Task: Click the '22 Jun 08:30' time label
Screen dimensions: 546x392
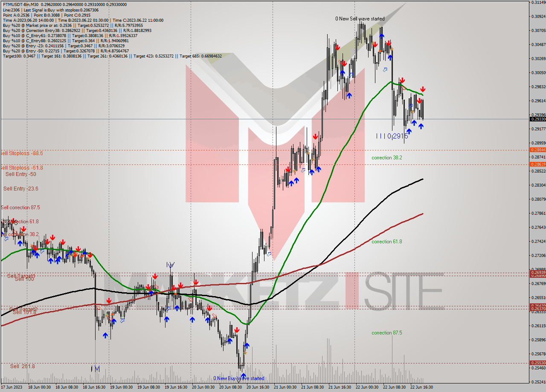Action: (x=395, y=388)
